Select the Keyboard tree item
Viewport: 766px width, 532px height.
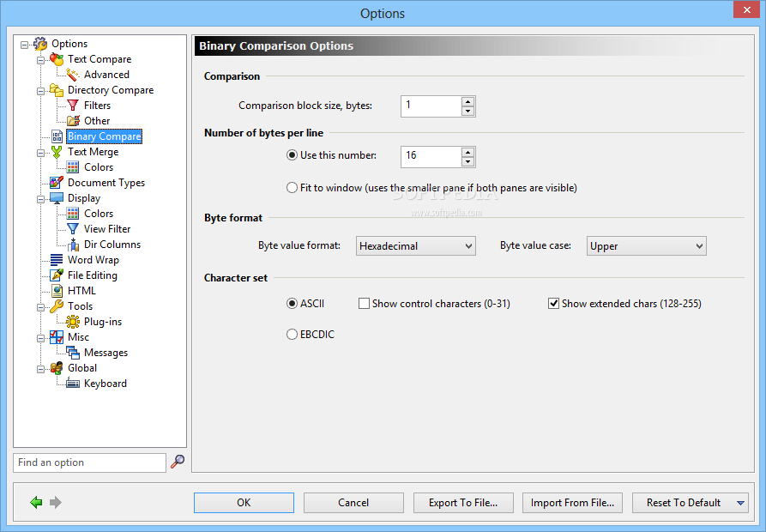tap(105, 384)
